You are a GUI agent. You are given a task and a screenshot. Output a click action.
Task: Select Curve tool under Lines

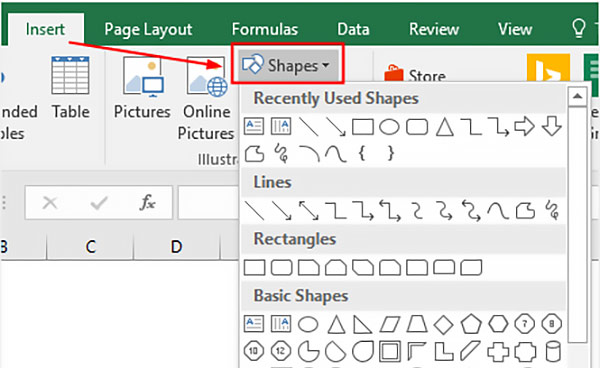(498, 211)
